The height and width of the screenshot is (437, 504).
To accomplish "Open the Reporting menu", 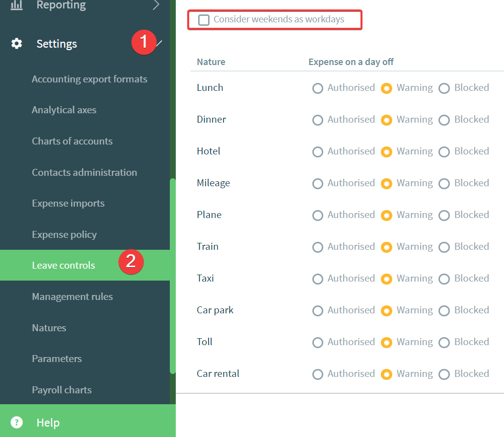I will [61, 5].
